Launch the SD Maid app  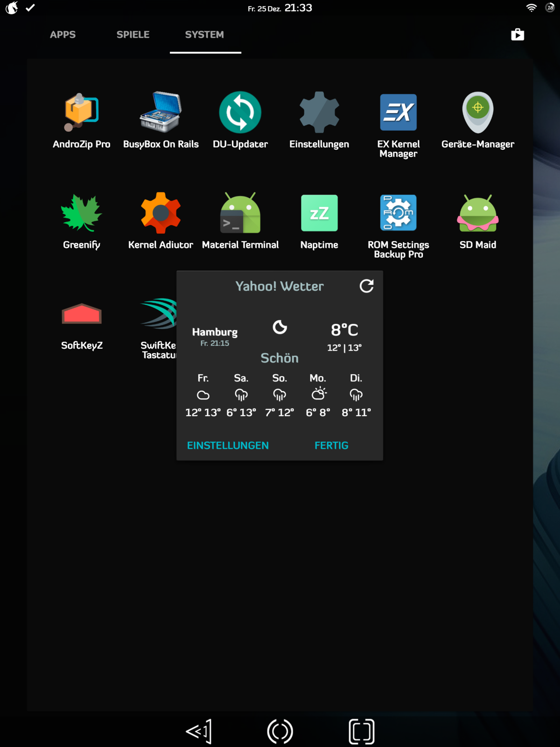coord(477,213)
